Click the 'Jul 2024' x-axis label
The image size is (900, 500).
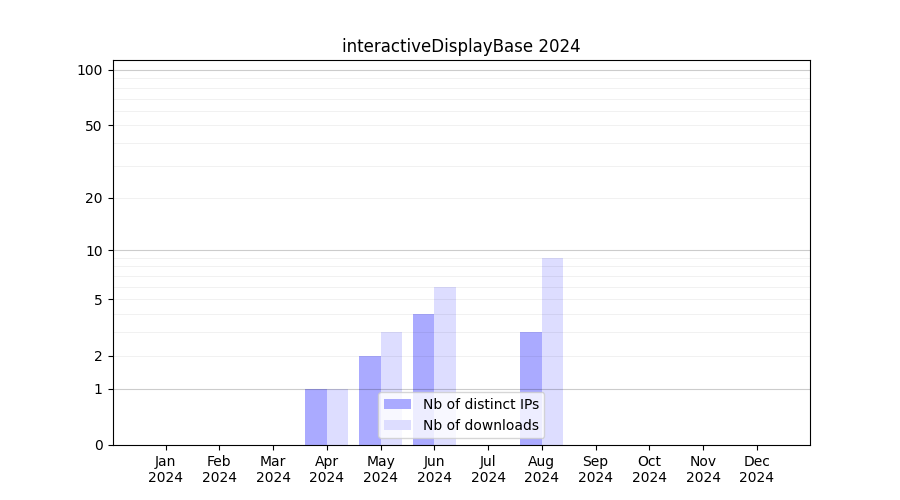tap(488, 469)
